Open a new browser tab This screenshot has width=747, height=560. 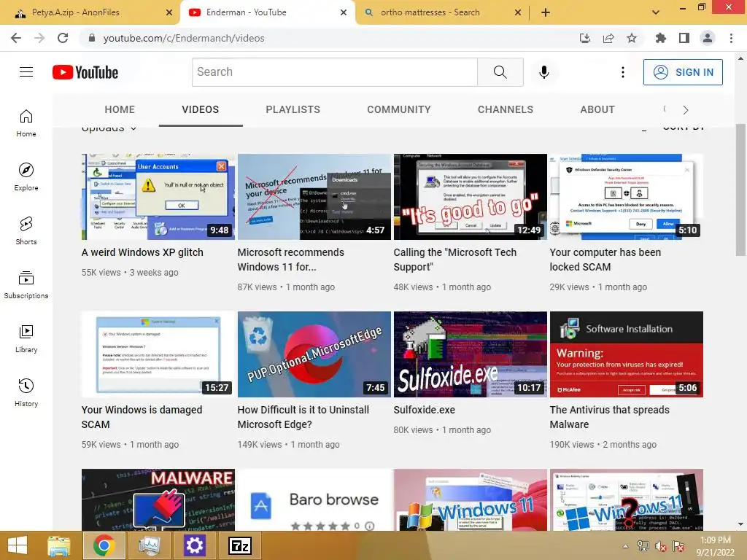coord(546,12)
